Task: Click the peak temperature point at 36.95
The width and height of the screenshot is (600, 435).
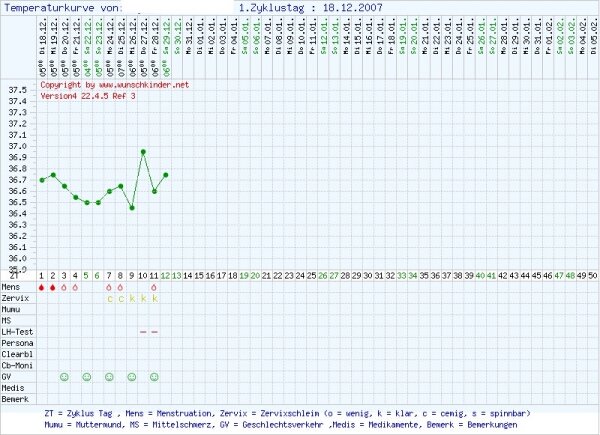Action: [144, 152]
